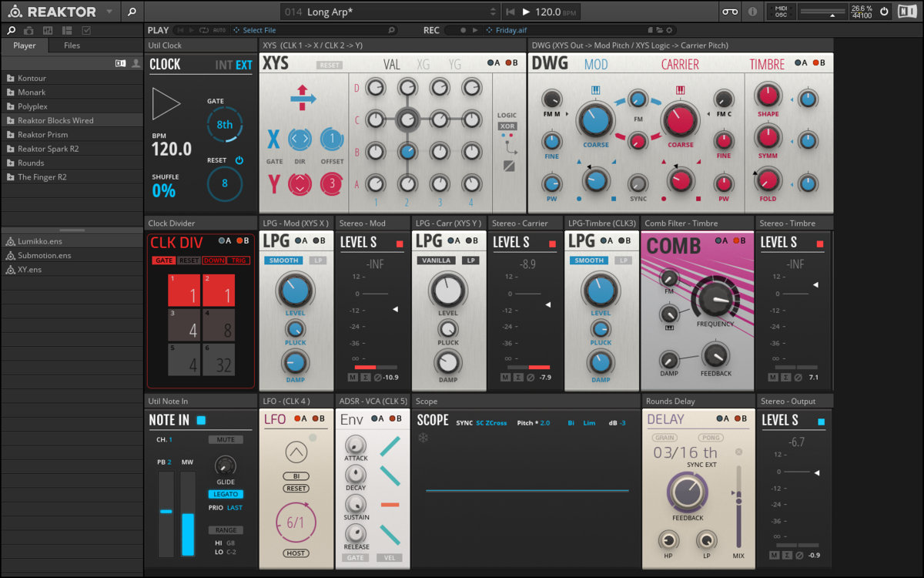Open the tape recorder panel icon

pyautogui.click(x=729, y=12)
